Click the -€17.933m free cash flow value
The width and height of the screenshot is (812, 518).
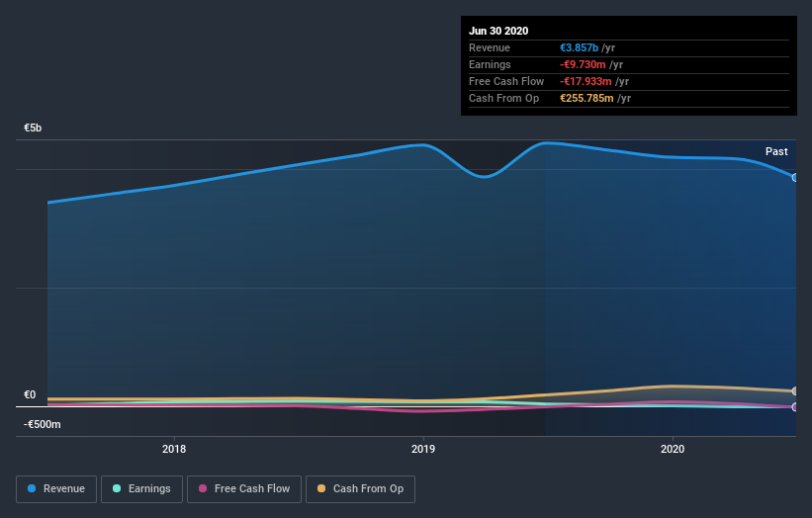click(586, 81)
